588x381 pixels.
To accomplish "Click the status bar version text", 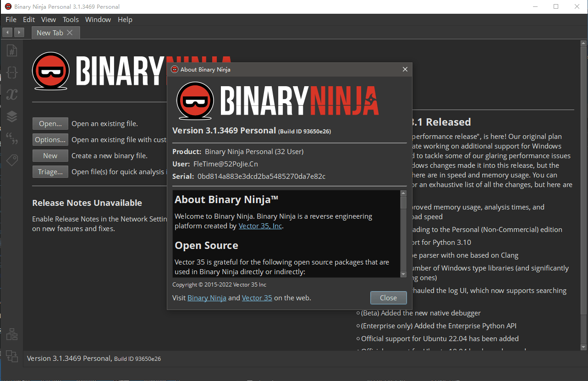I will point(94,359).
